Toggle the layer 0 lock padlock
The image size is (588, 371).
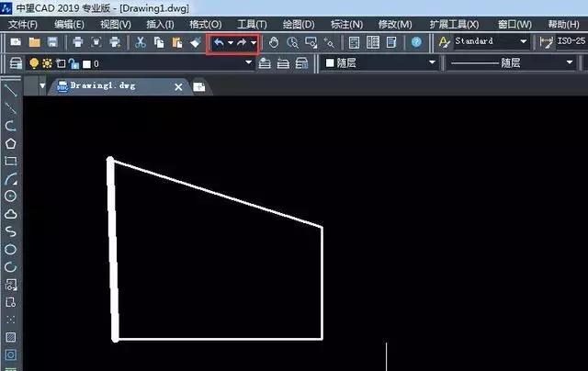73,63
